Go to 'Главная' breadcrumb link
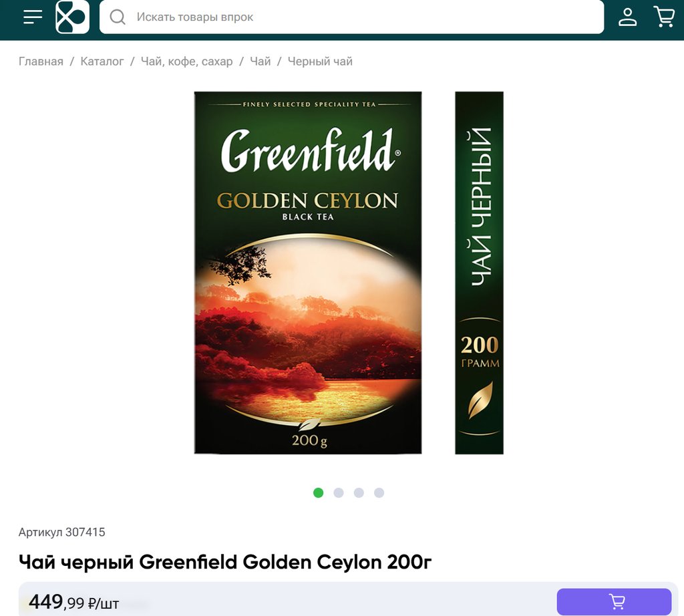Viewport: 684px width, 616px height. pos(41,61)
